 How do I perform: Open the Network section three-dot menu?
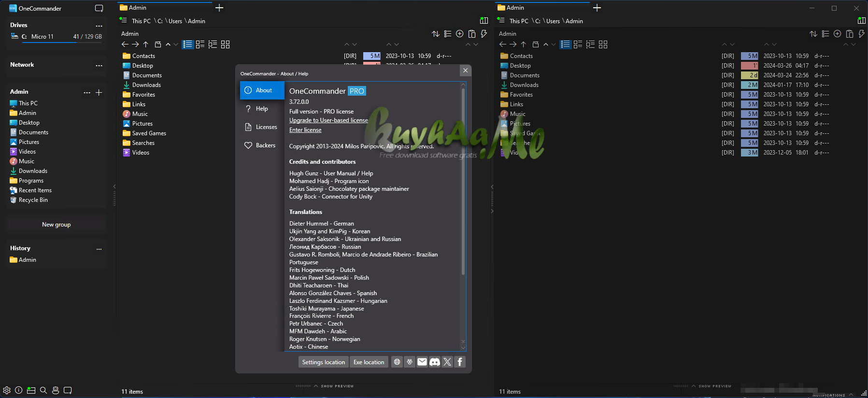coord(99,65)
